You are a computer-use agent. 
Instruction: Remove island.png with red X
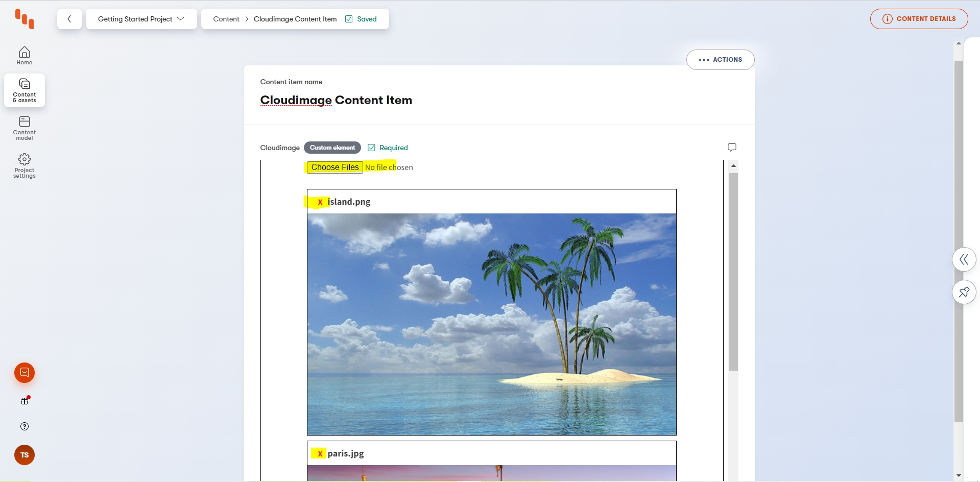[x=320, y=202]
